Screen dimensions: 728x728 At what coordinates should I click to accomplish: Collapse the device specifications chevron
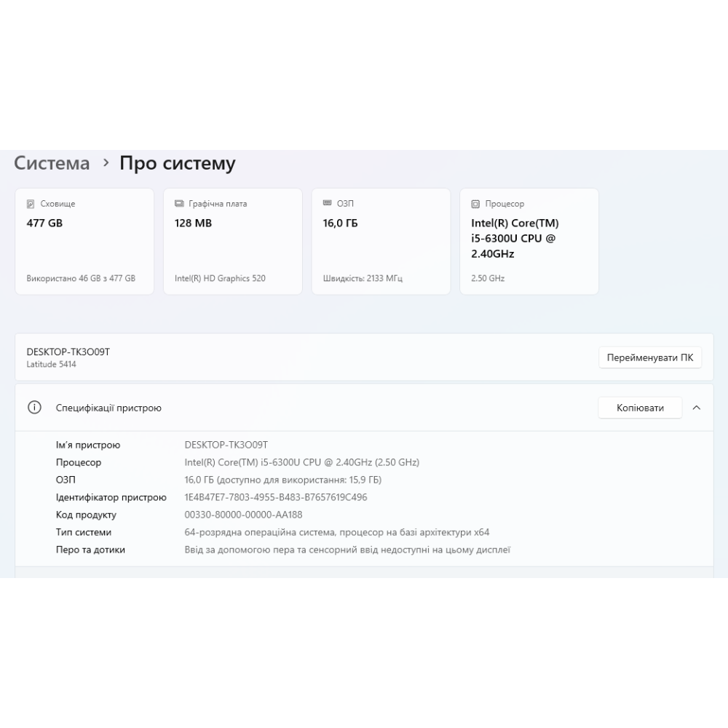(x=696, y=408)
